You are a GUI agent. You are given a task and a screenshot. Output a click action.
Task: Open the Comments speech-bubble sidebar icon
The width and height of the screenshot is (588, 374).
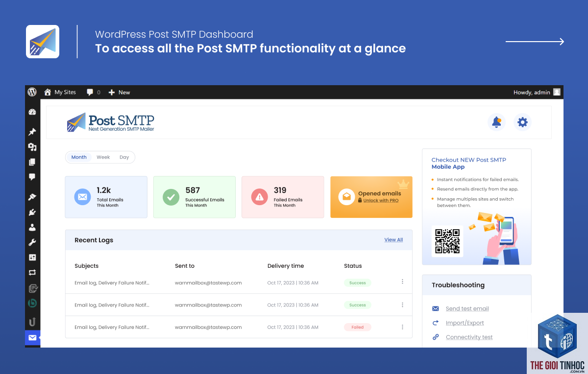point(32,177)
